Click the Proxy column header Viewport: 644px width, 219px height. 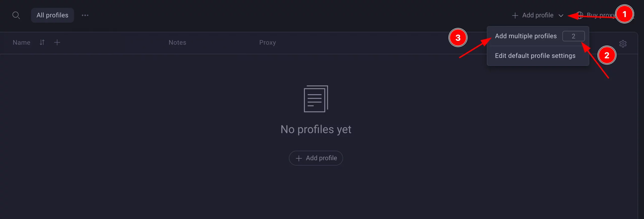pos(267,43)
